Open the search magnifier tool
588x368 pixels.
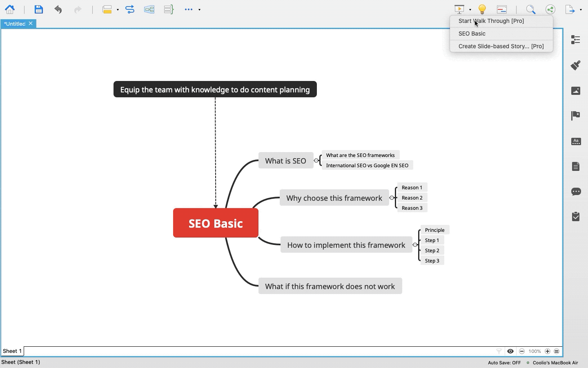pos(531,9)
